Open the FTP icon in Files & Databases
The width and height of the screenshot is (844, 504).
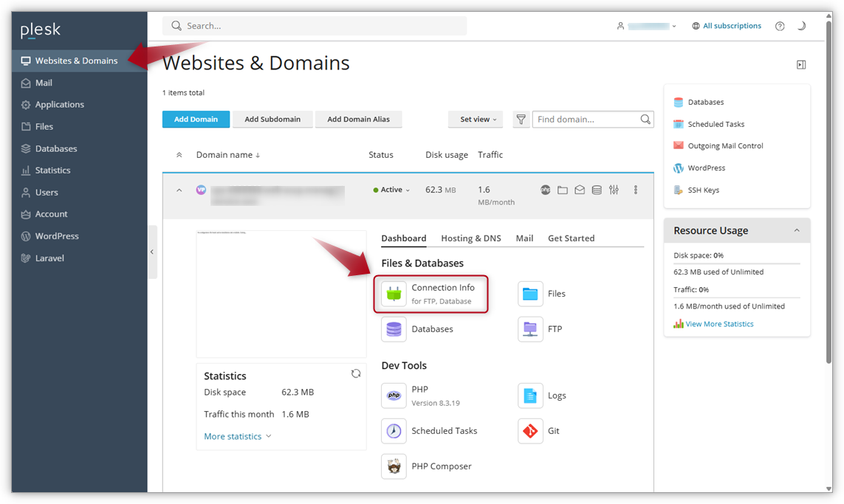click(x=530, y=329)
